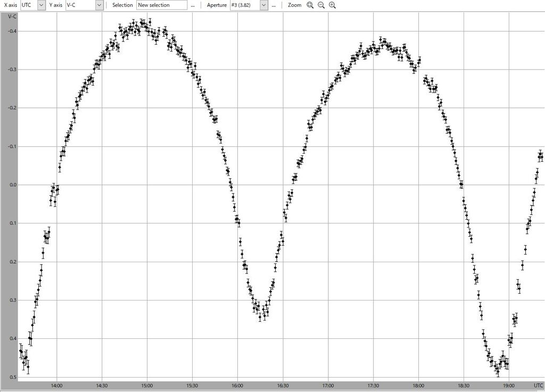Image resolution: width=545 pixels, height=392 pixels.
Task: Click the 19:00 label on time axis
Action: click(509, 386)
